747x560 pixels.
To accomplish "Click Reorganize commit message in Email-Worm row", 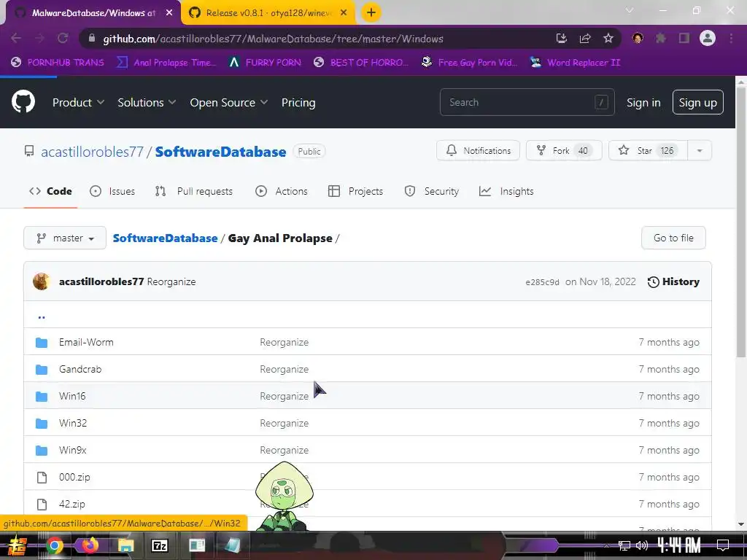I will 284,343.
